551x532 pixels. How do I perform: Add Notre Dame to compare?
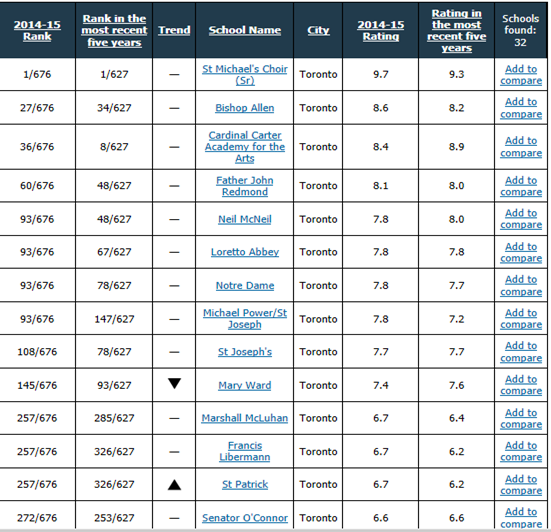[521, 286]
